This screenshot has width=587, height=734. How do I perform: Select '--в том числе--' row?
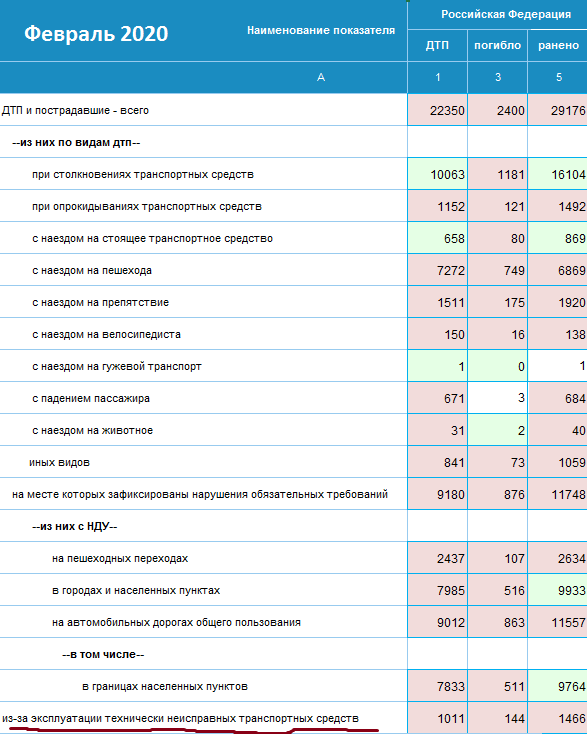click(103, 654)
